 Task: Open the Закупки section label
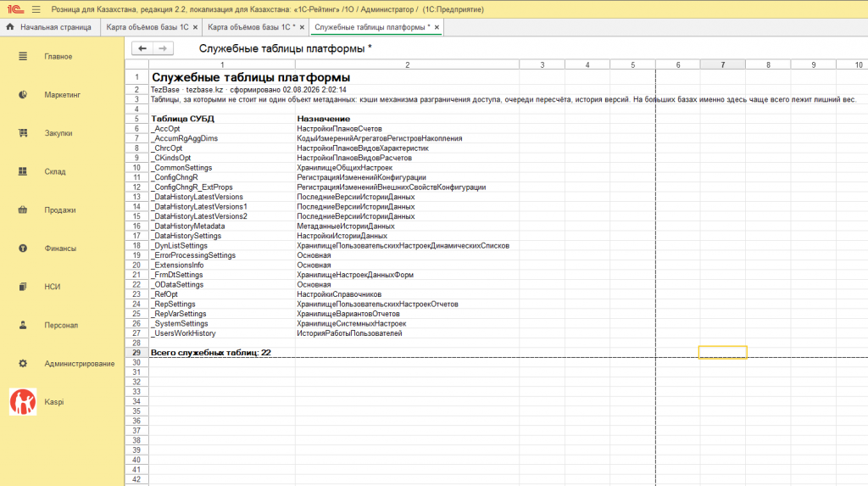tap(58, 133)
